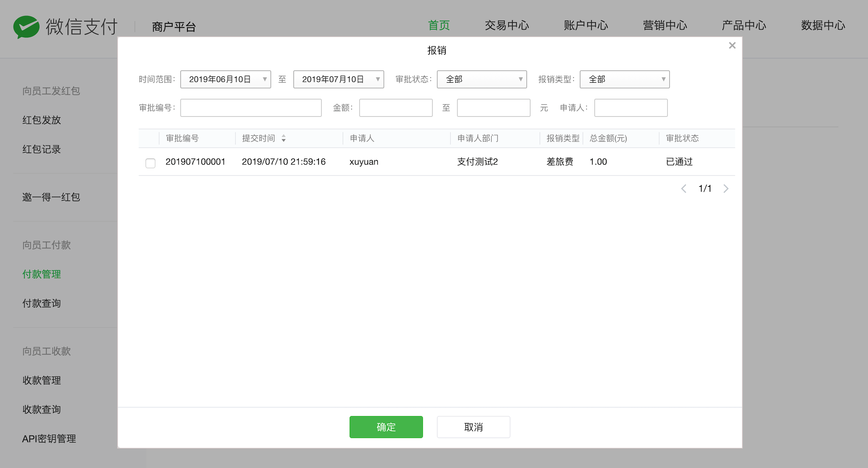
Task: Check the row 201907100001 checkbox
Action: click(150, 163)
